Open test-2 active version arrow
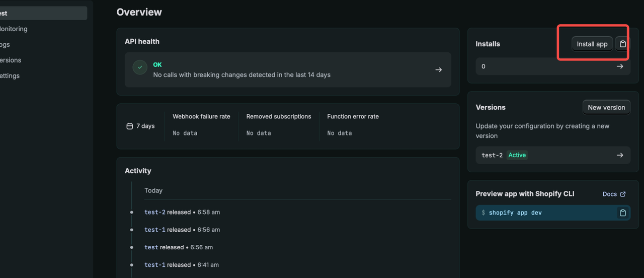Viewport: 644px width, 278px height. (620, 155)
